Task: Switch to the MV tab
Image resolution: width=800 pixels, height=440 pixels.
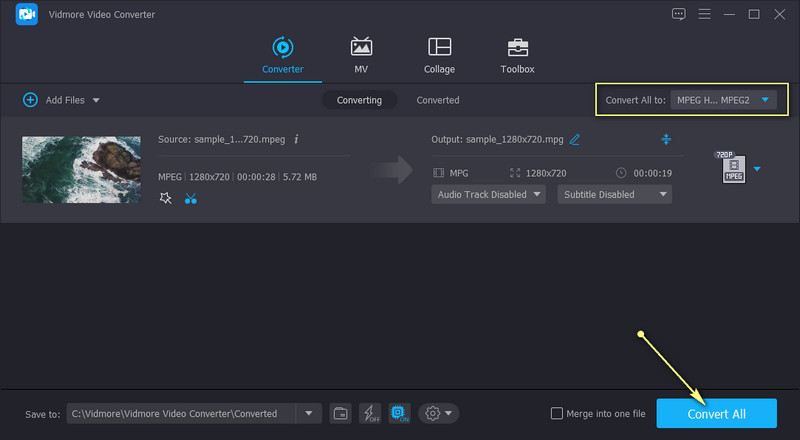Action: (361, 55)
